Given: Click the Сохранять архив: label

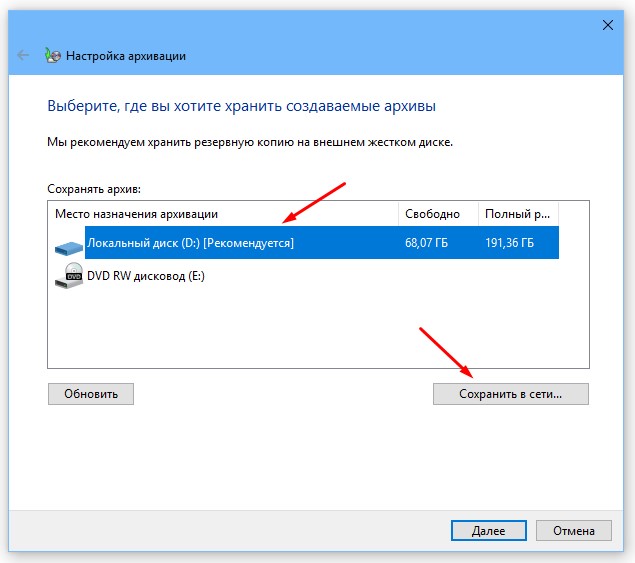Looking at the screenshot, I should (x=94, y=188).
